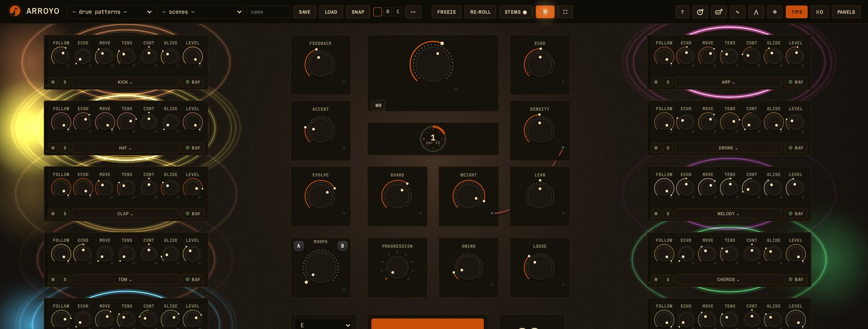Click the add-device icon with plus sign
The width and height of the screenshot is (868, 329).
719,12
